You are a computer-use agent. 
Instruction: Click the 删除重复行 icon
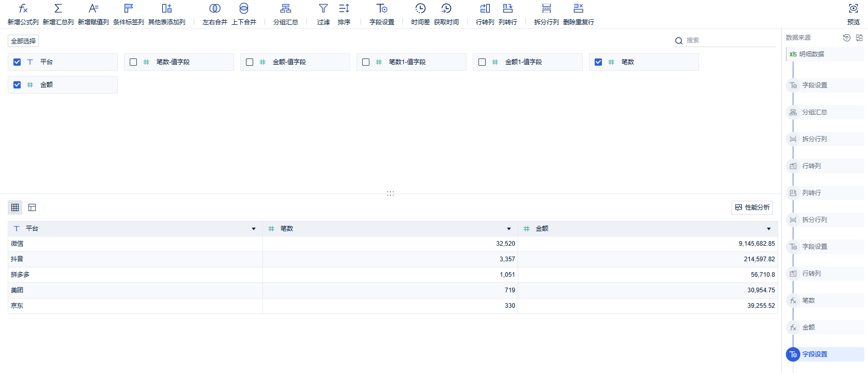(578, 9)
